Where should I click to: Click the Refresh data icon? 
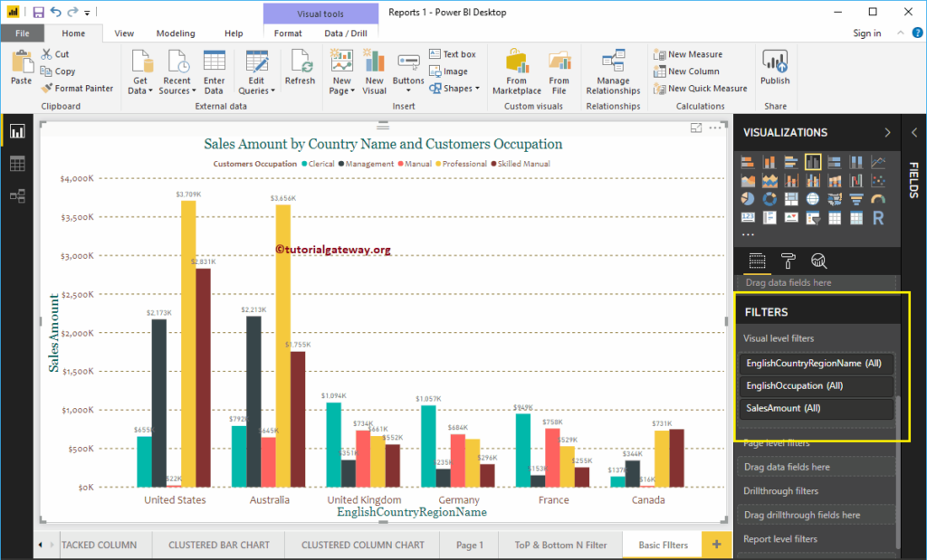click(x=300, y=67)
